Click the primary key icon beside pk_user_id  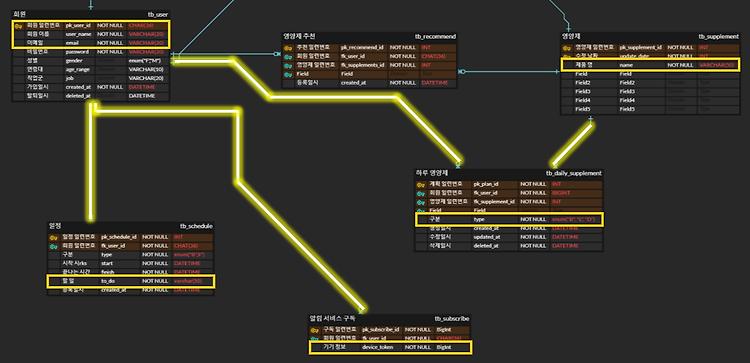19,26
